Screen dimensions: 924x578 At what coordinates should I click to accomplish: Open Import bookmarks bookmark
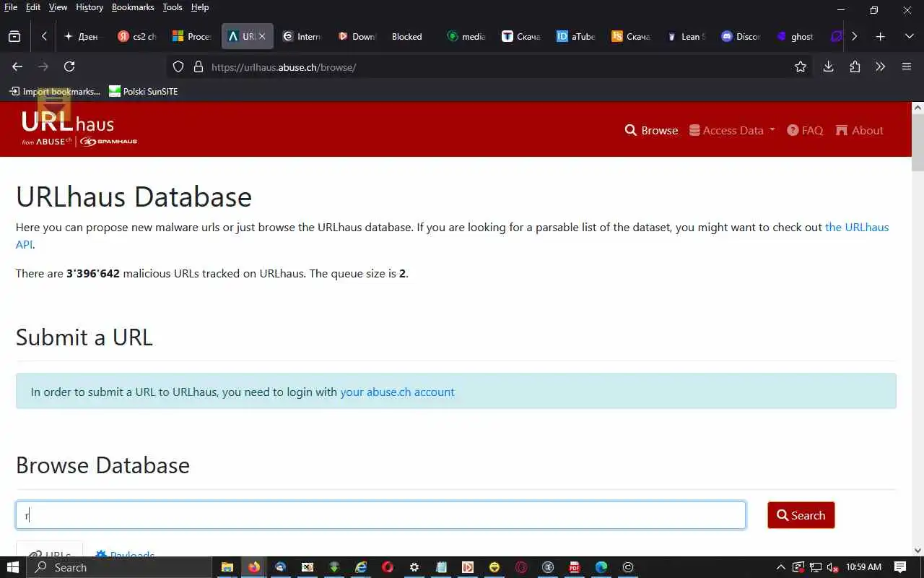click(55, 91)
